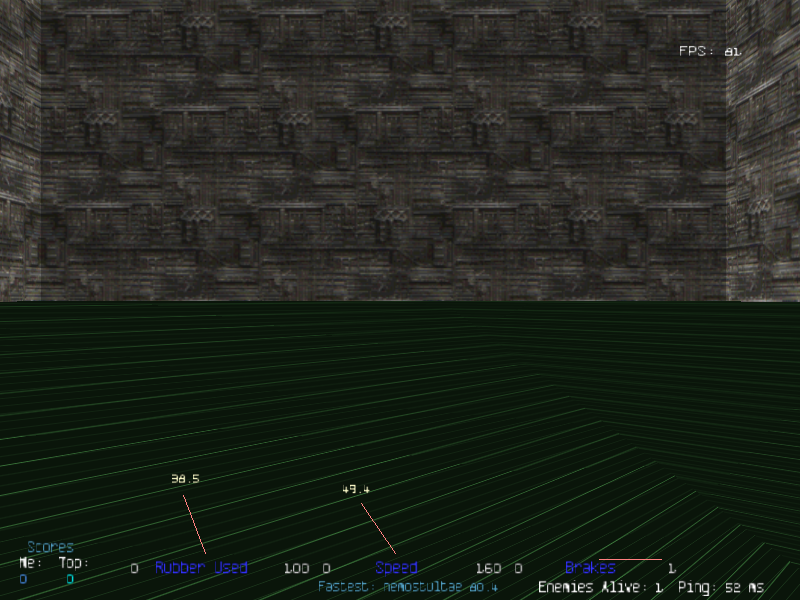The image size is (800, 600).
Task: Click the Enemies Alive counter
Action: [600, 587]
